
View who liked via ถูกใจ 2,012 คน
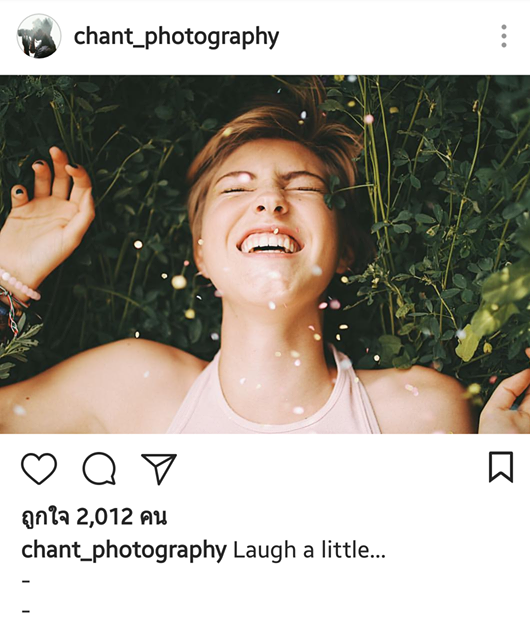94,516
